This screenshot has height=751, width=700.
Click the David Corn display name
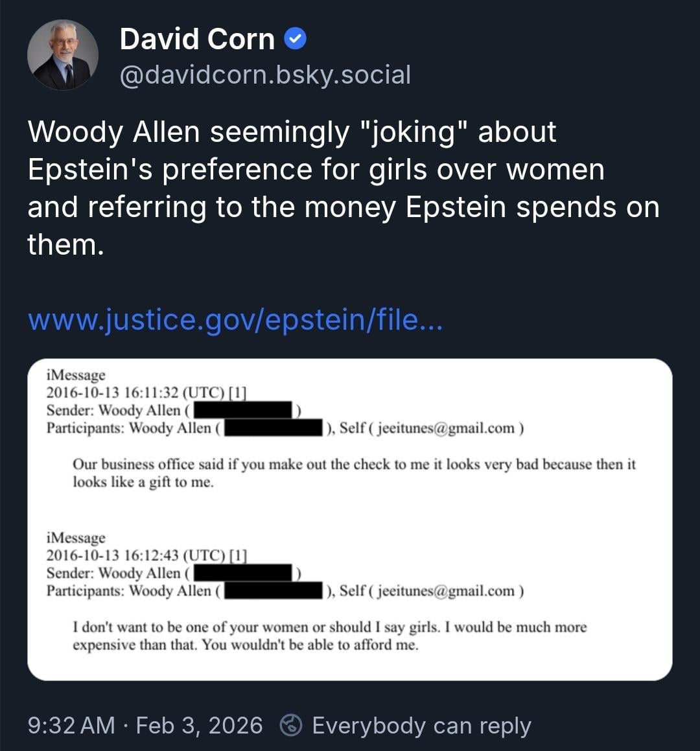(197, 40)
